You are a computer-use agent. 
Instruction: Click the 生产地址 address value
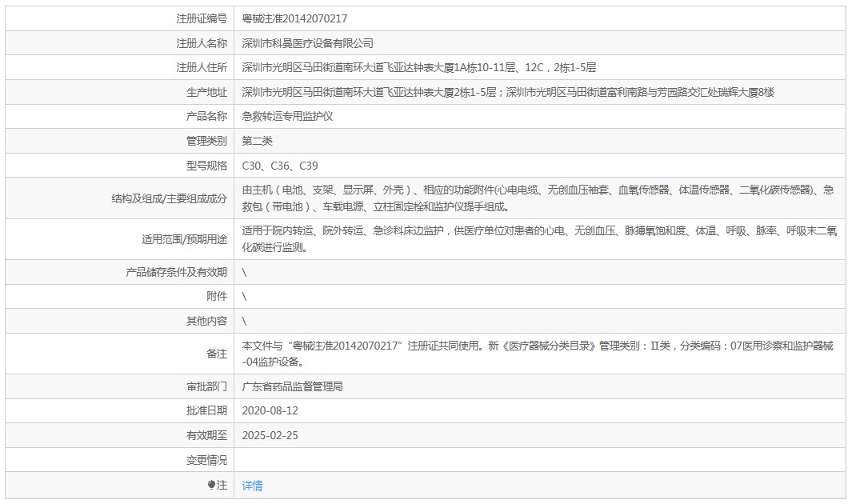tap(508, 92)
